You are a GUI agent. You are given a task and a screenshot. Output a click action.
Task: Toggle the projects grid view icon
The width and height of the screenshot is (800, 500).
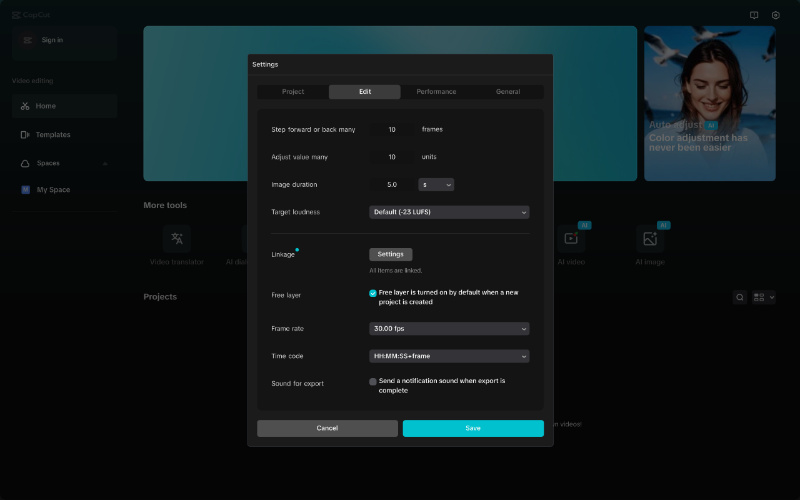coord(759,297)
